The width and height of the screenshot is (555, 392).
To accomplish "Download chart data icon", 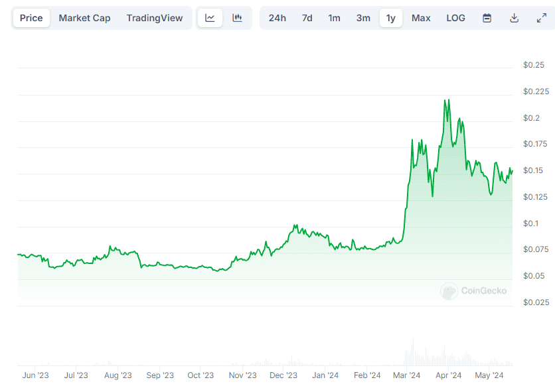I will point(514,18).
